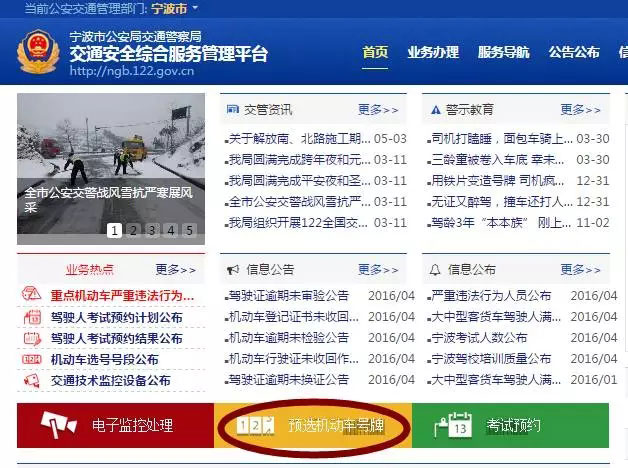
Task: Click icon beside 重点机动车严重违法行为
Action: [x=31, y=294]
